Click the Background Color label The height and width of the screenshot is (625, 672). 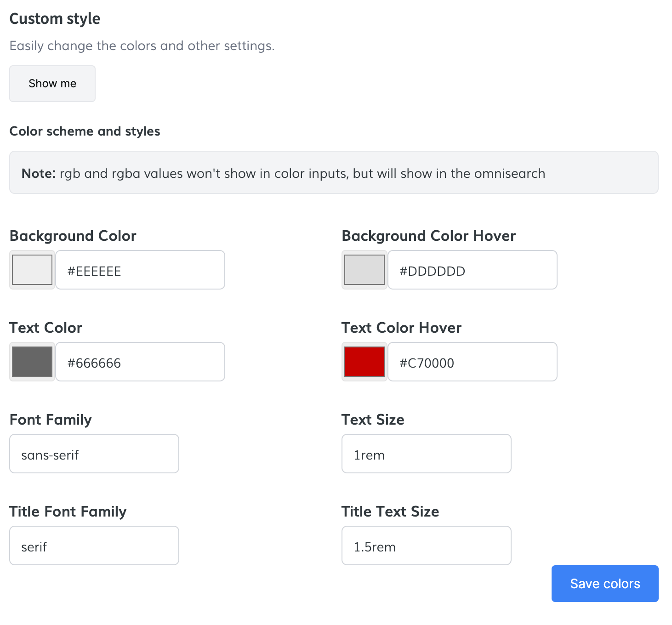pos(73,236)
